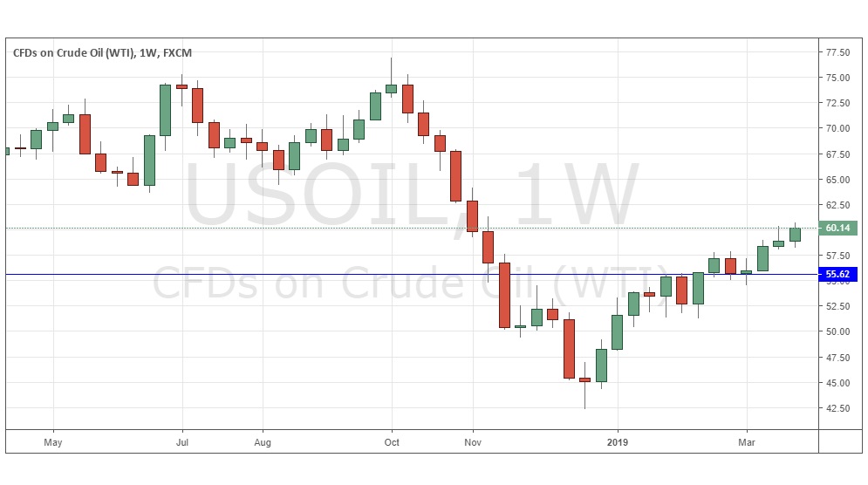The height and width of the screenshot is (485, 868).
Task: Click the CFDs on Crude Oil (WTI) title
Action: click(x=102, y=53)
